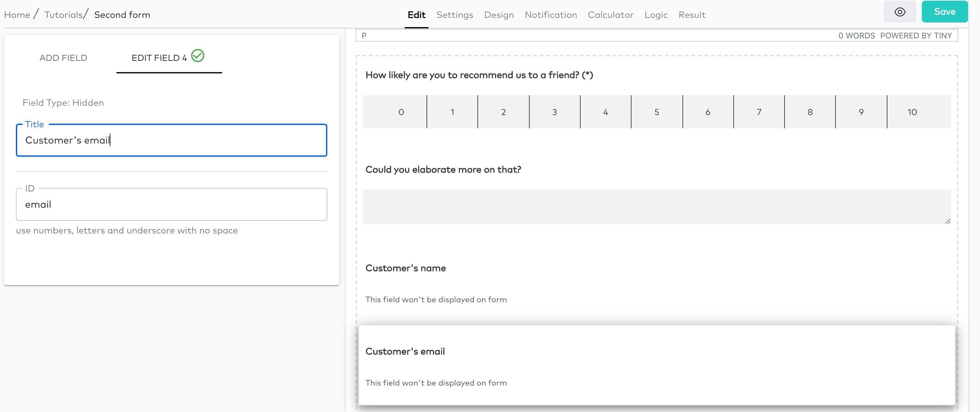The width and height of the screenshot is (980, 412).
Task: Switch to the ADD FIELD tab
Action: 63,58
